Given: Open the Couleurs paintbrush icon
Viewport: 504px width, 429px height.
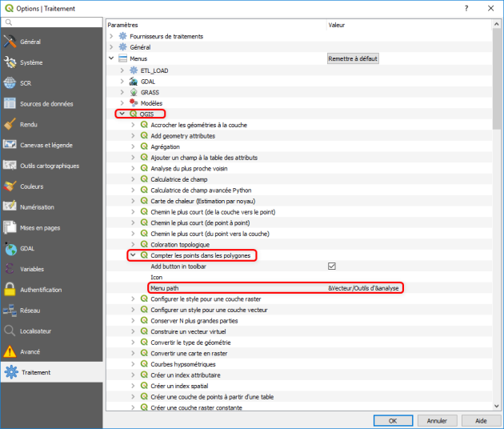Looking at the screenshot, I should tap(10, 186).
